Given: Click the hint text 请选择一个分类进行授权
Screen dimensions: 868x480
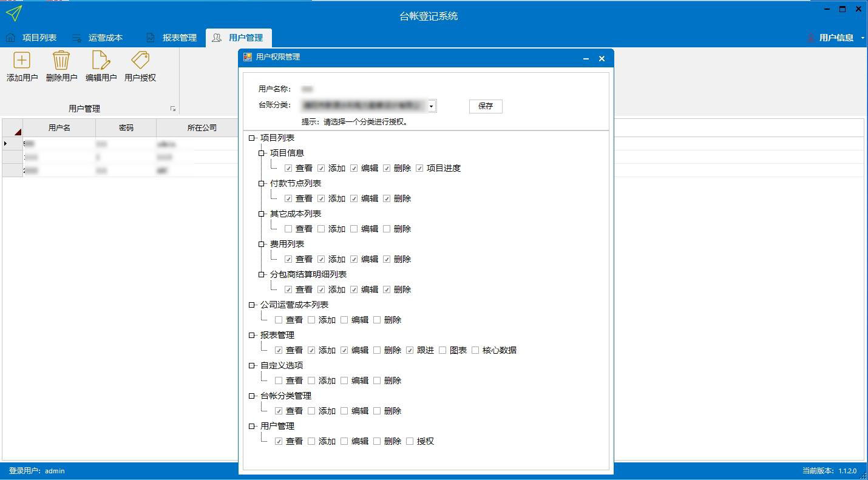Looking at the screenshot, I should click(x=366, y=122).
